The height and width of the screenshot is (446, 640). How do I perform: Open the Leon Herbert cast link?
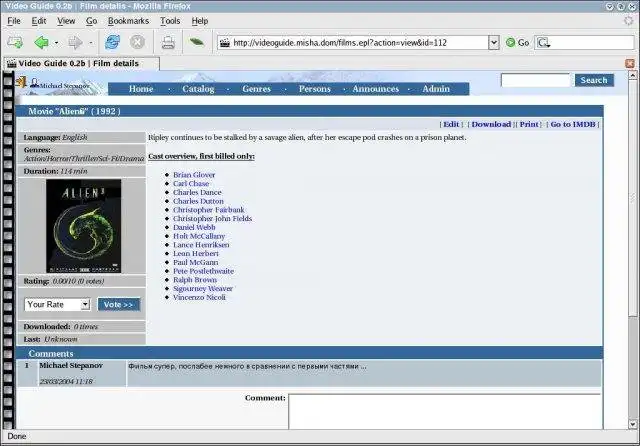click(196, 253)
